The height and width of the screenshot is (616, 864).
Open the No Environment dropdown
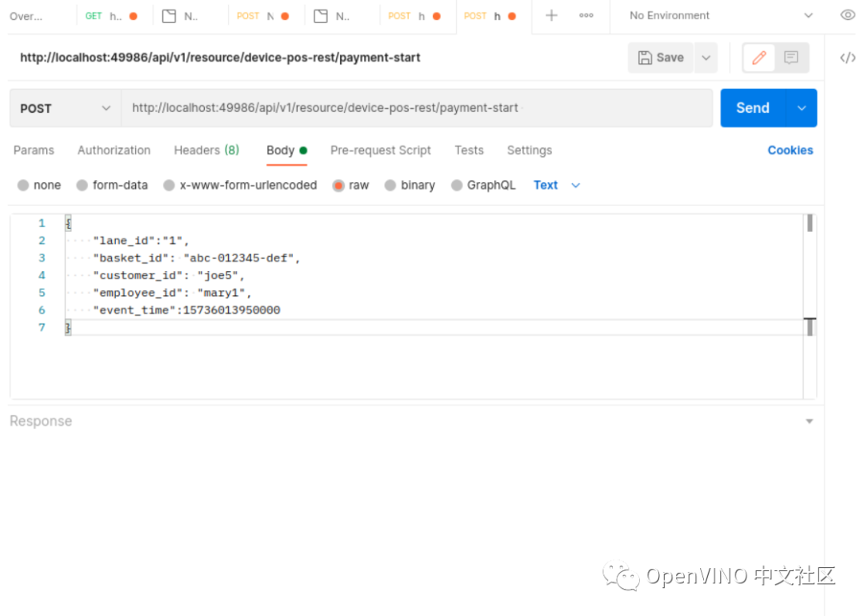coord(721,15)
